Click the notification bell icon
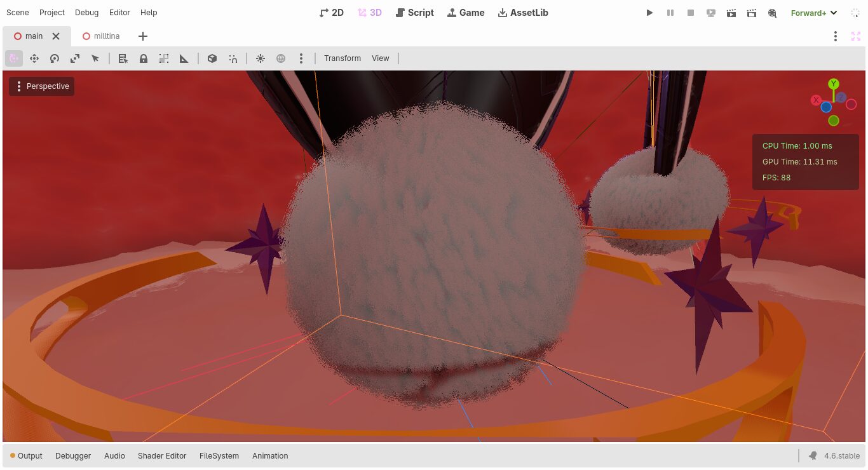Viewport: 868px width, 470px height. pyautogui.click(x=813, y=456)
